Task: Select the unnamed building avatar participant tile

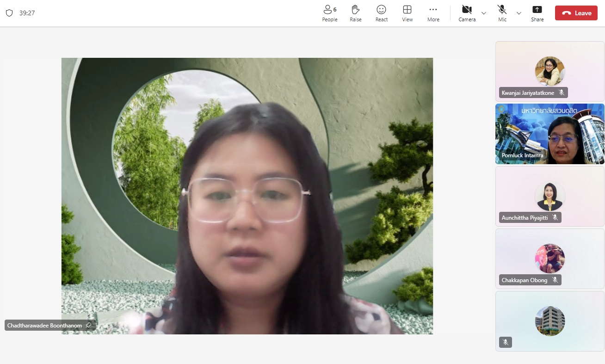Action: tap(549, 321)
